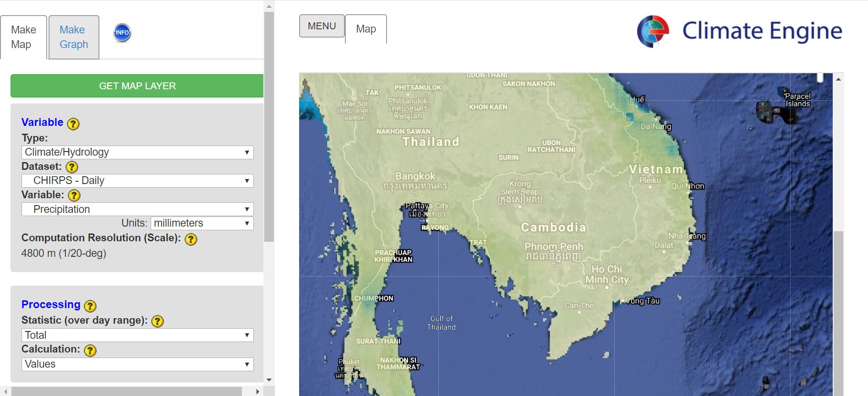Show help for the Calculation option
This screenshot has width=868, height=396.
(90, 350)
